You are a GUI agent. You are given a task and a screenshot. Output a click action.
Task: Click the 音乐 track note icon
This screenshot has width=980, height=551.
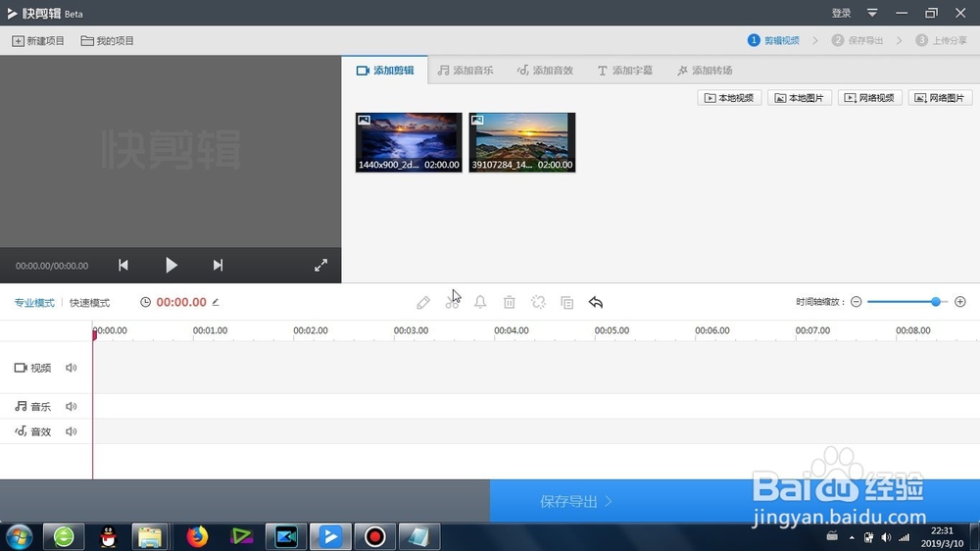[x=21, y=407]
